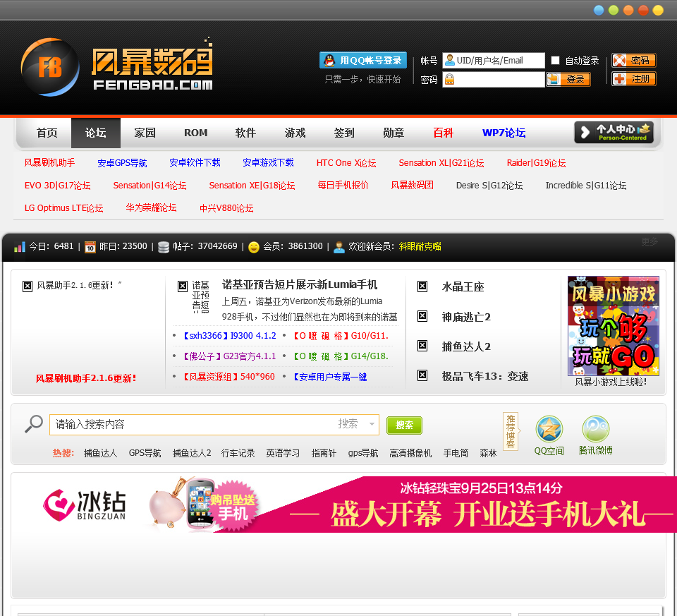Open the 家园 tab

(x=145, y=133)
